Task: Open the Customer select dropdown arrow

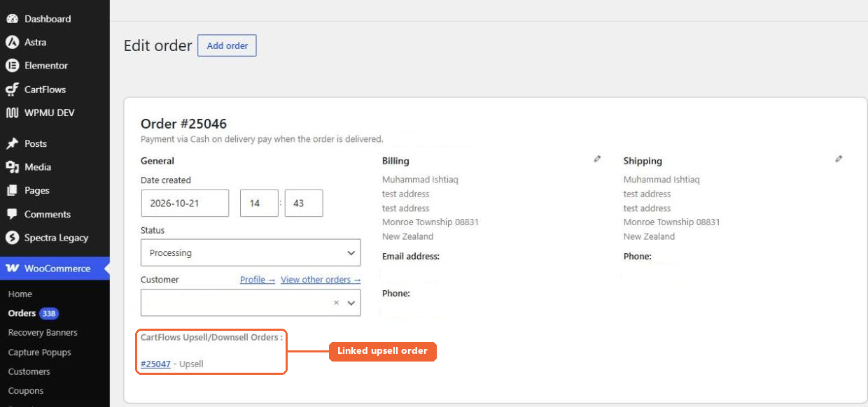Action: (x=351, y=303)
